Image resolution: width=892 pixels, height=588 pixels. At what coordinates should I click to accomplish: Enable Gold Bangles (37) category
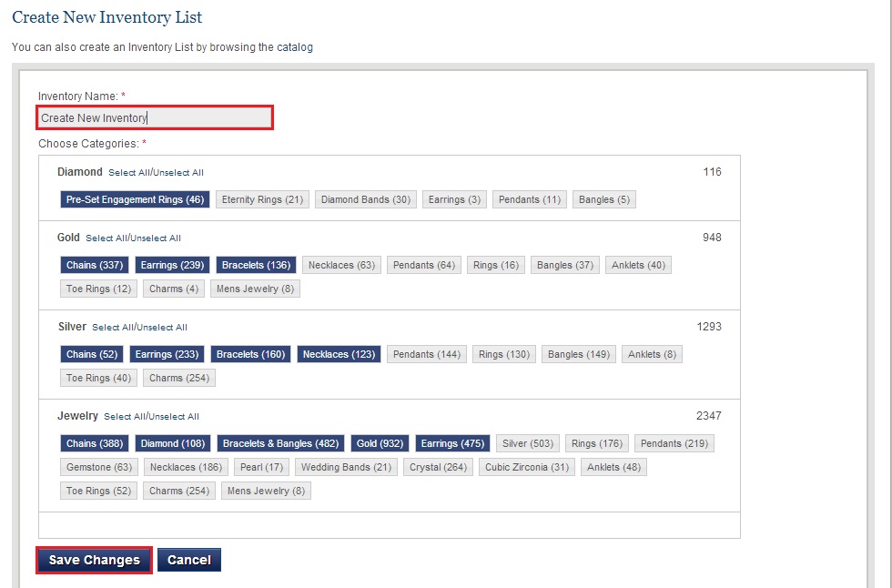[565, 265]
